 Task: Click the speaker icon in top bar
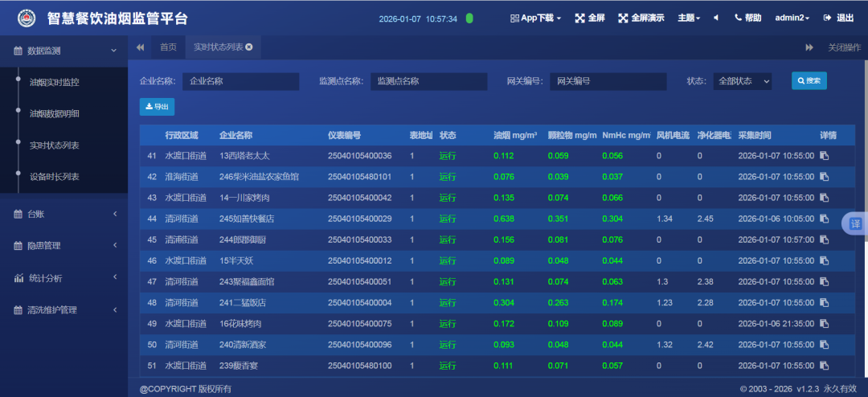point(716,18)
